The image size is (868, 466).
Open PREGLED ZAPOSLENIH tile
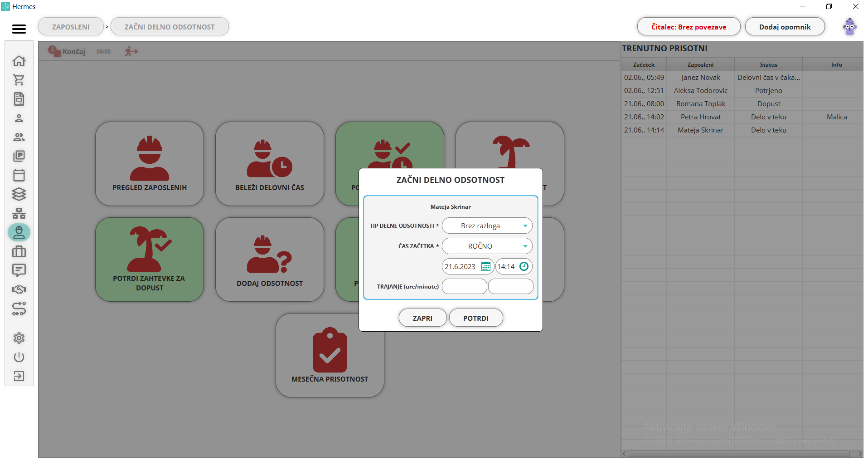click(x=150, y=164)
